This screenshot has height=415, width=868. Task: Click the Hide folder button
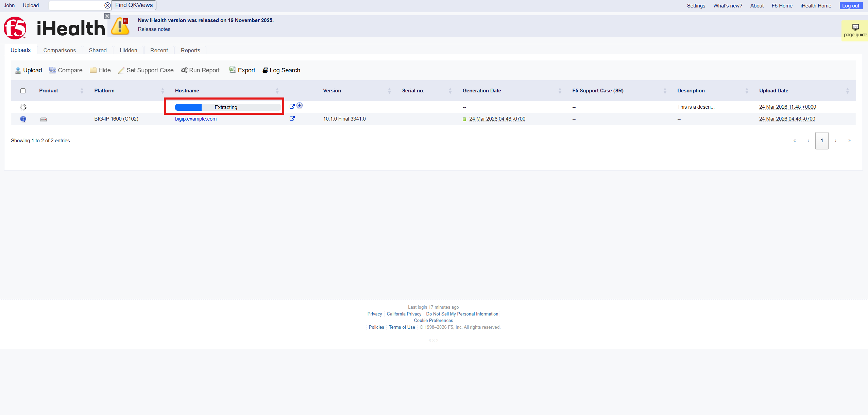(100, 70)
